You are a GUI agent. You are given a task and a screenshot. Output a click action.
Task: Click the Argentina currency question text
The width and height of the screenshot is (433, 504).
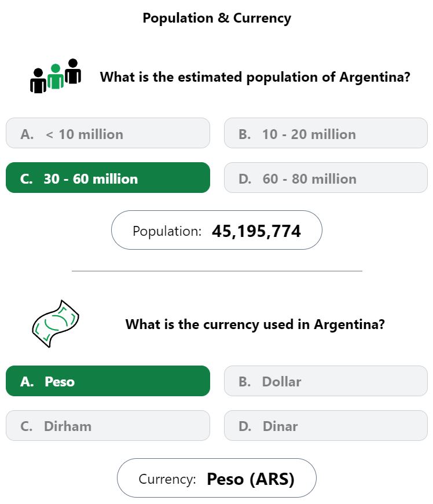(255, 324)
